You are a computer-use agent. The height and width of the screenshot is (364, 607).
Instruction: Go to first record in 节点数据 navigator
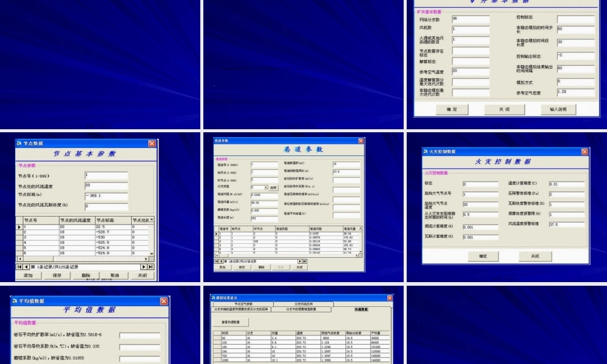coord(19,266)
